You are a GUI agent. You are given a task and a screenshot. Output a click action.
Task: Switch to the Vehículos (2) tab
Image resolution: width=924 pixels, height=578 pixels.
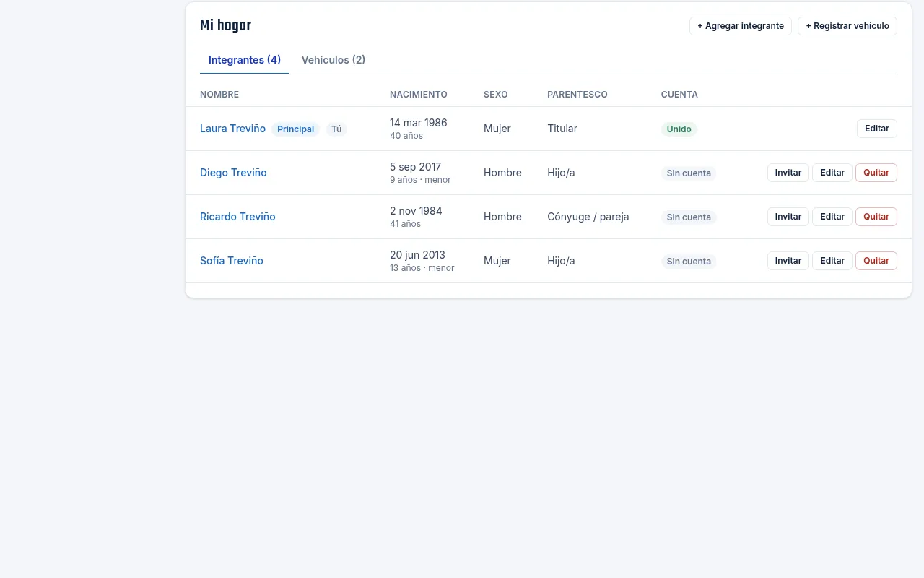(x=334, y=60)
